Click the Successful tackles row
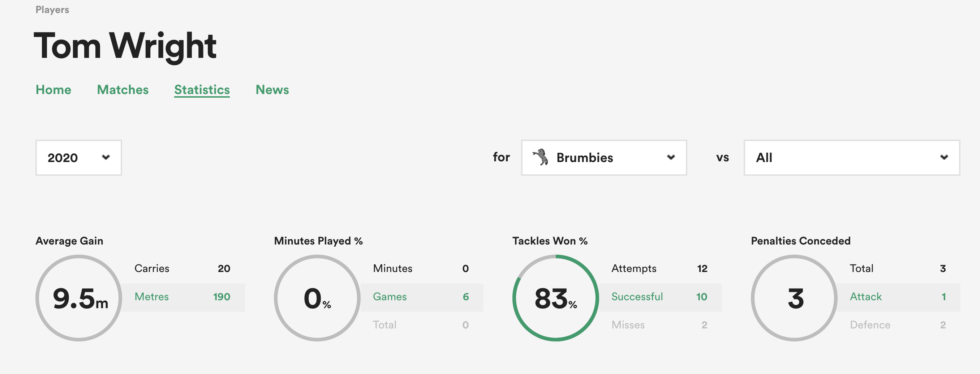980x374 pixels. click(x=659, y=297)
